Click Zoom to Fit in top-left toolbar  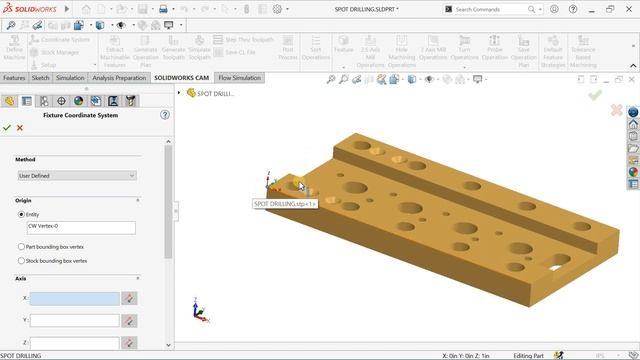point(11,25)
